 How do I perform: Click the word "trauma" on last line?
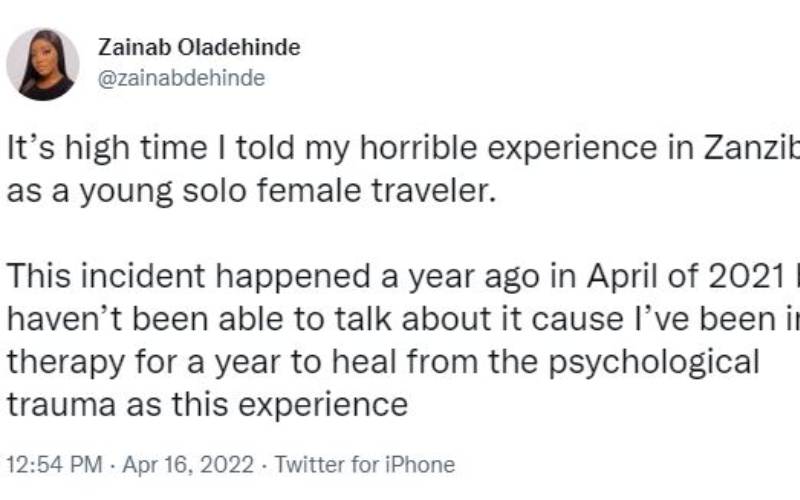tap(61, 405)
